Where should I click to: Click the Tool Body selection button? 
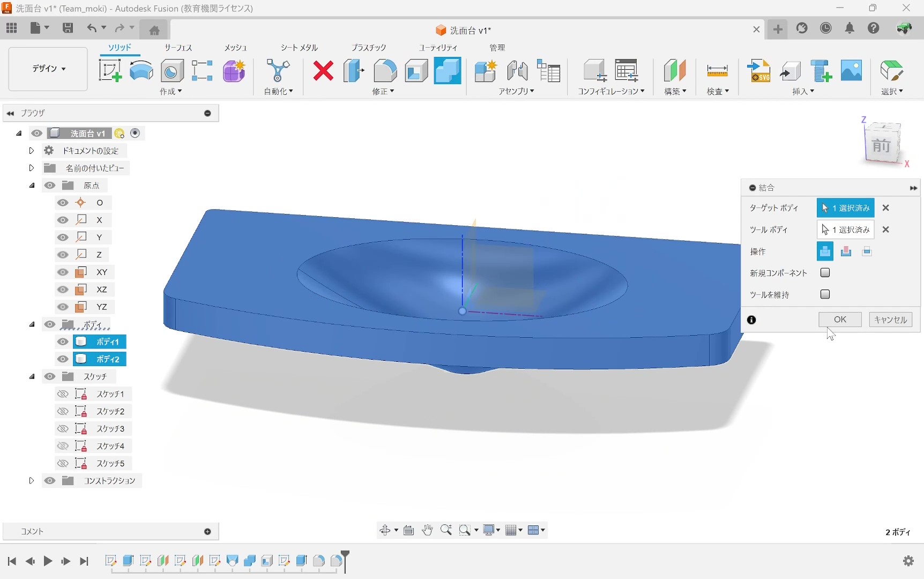click(845, 229)
